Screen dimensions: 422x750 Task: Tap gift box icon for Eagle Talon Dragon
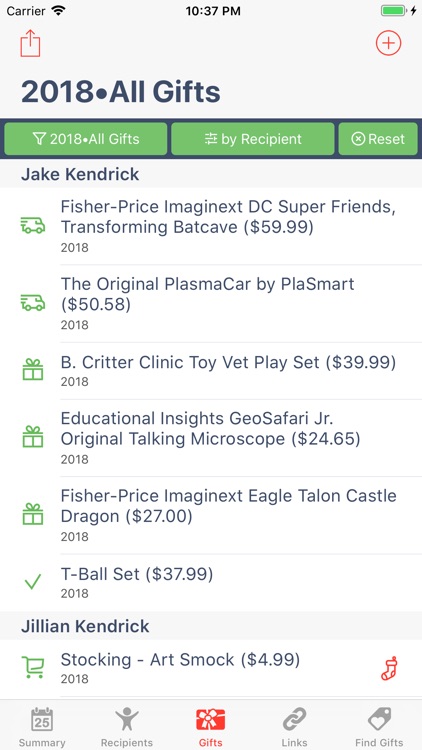(33, 514)
